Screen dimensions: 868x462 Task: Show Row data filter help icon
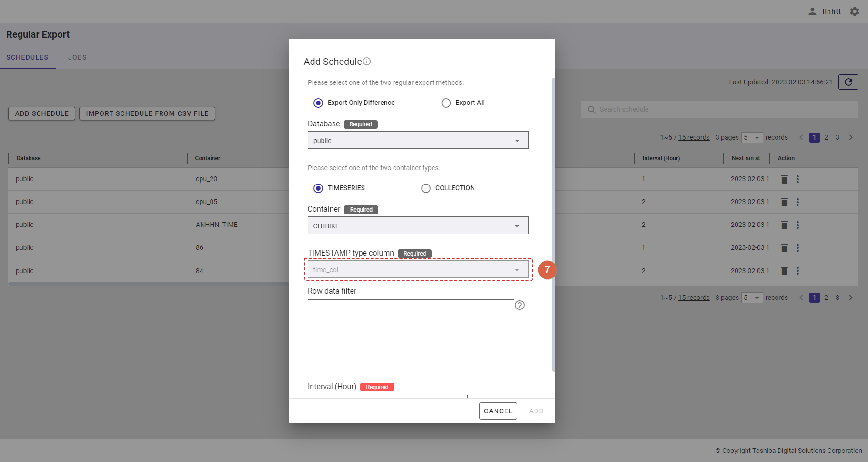[x=520, y=305]
